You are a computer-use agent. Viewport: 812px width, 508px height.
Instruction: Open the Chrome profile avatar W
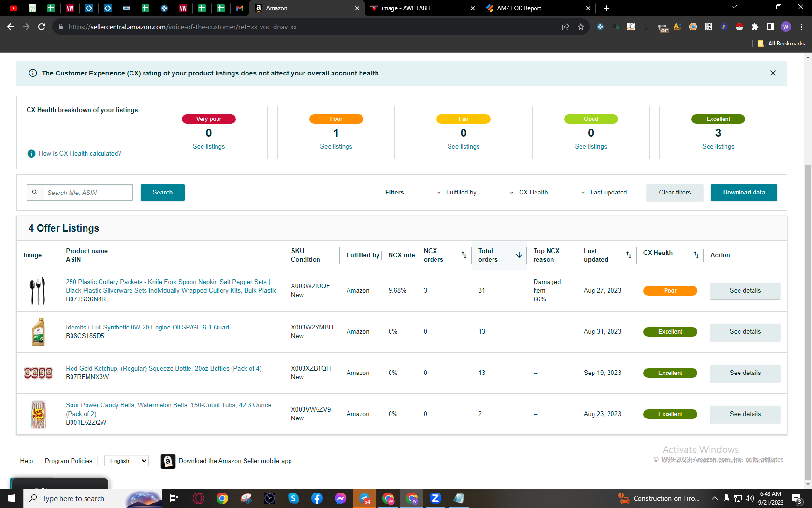click(x=786, y=27)
